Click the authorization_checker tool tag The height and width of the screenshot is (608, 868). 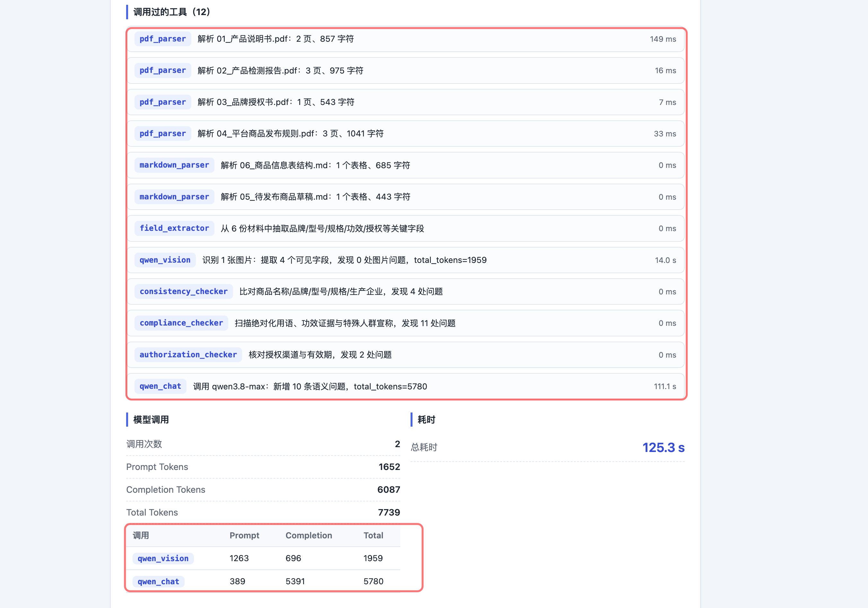point(188,355)
